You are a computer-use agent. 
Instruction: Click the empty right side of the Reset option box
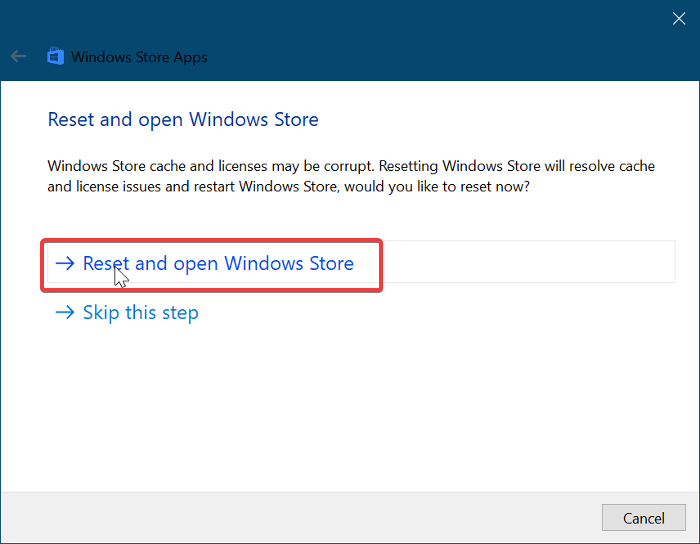pos(528,262)
